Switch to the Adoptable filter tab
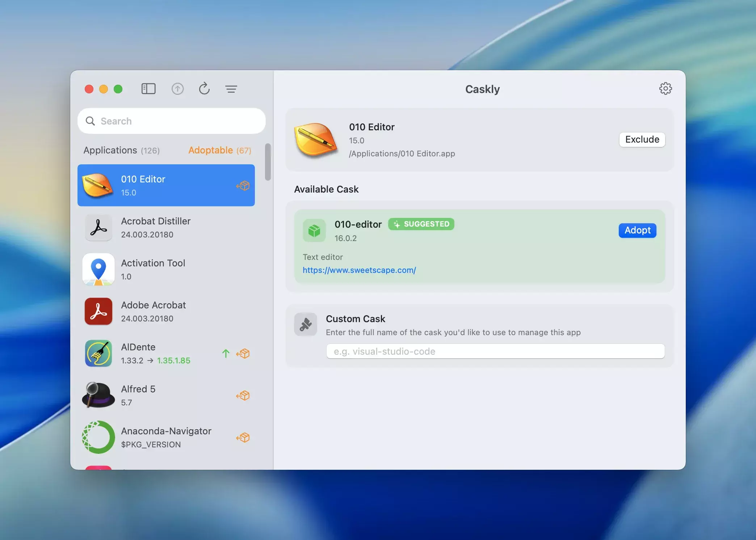This screenshot has width=756, height=540. click(x=219, y=150)
